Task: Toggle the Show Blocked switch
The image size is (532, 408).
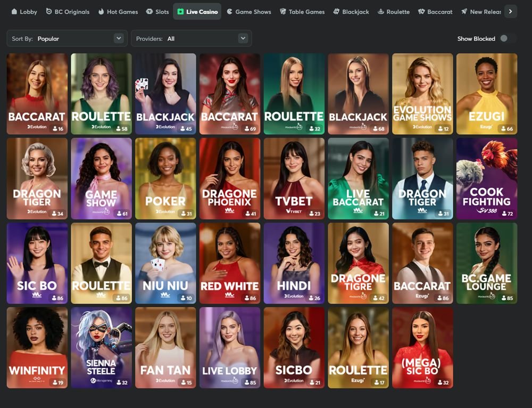Action: (507, 38)
